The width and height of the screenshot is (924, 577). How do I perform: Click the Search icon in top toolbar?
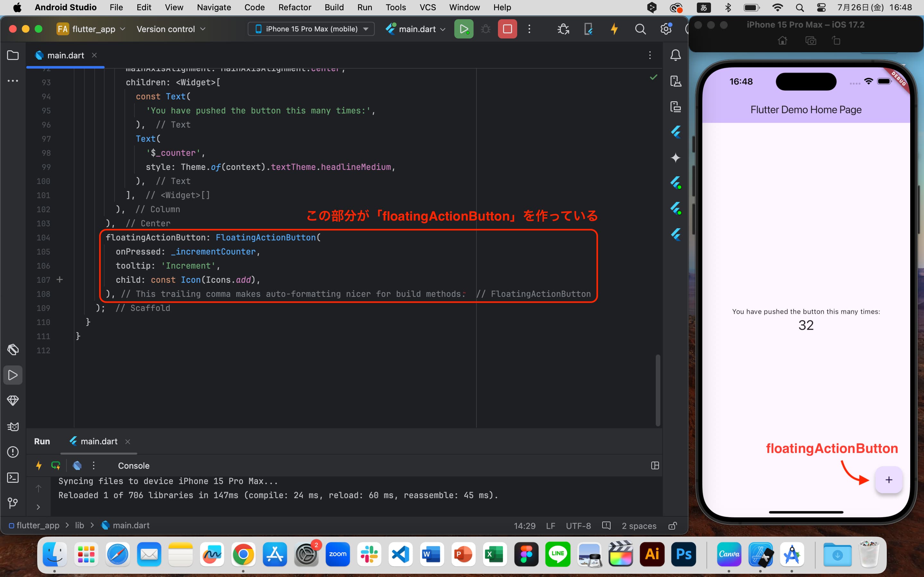click(640, 29)
